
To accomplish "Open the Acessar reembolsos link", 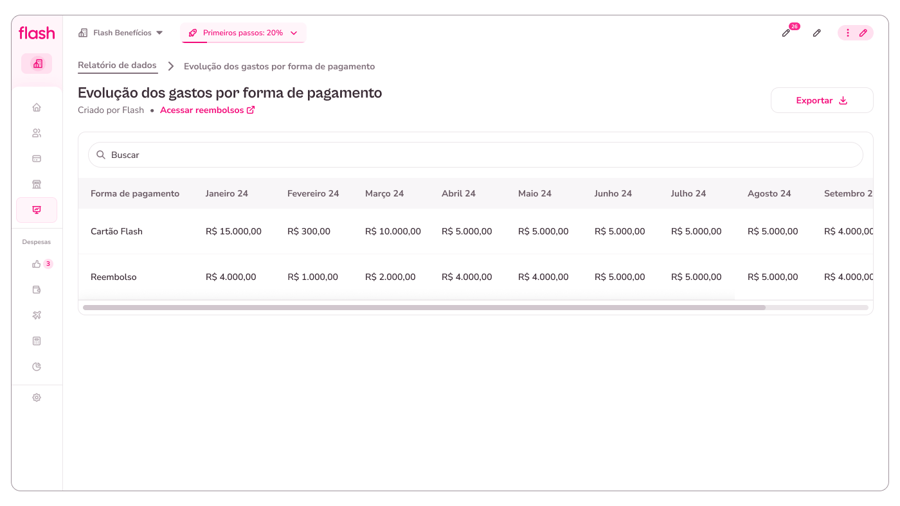I will pyautogui.click(x=207, y=110).
